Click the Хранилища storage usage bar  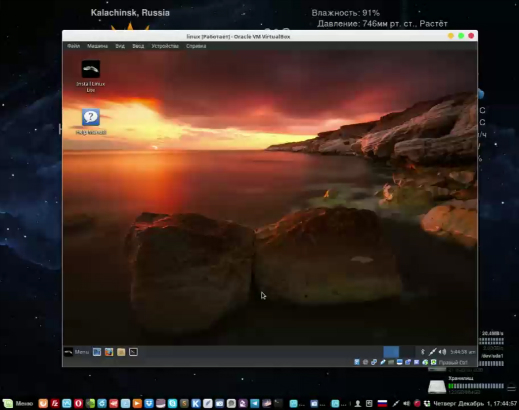tap(476, 386)
